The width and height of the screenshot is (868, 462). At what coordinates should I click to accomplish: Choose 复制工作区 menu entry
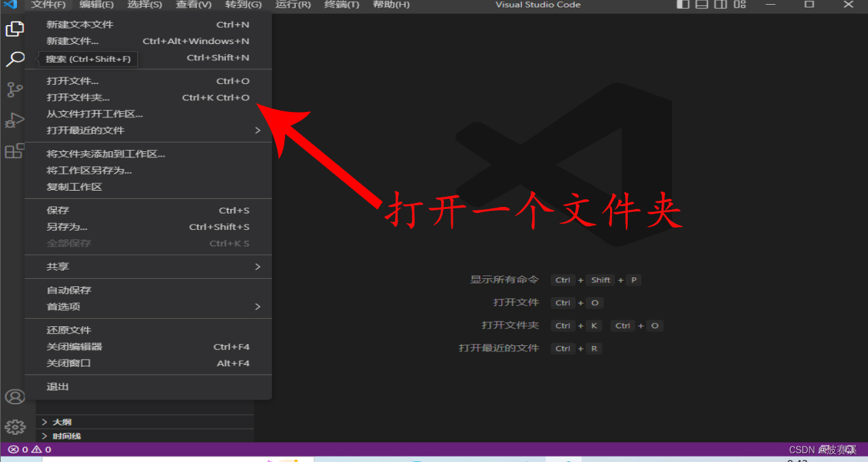tap(148, 187)
